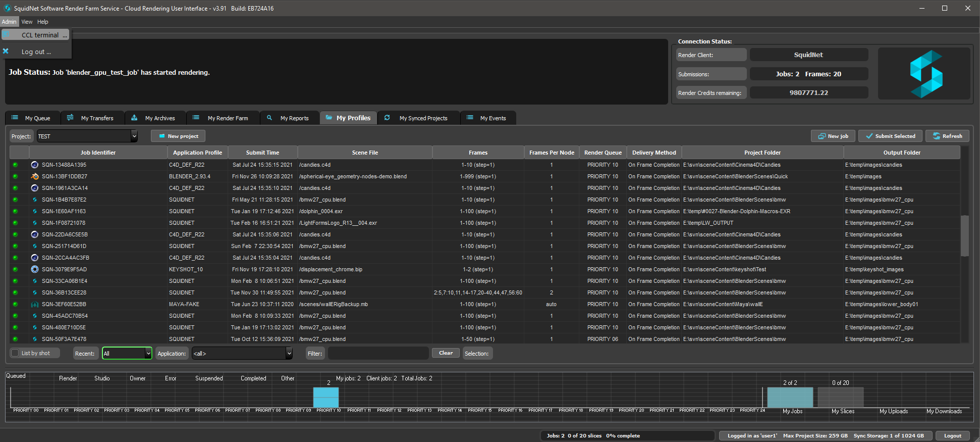Screen dimensions: 980x442
Task: Click the green status dot for SQN-13BF1DDB27
Action: 15,176
